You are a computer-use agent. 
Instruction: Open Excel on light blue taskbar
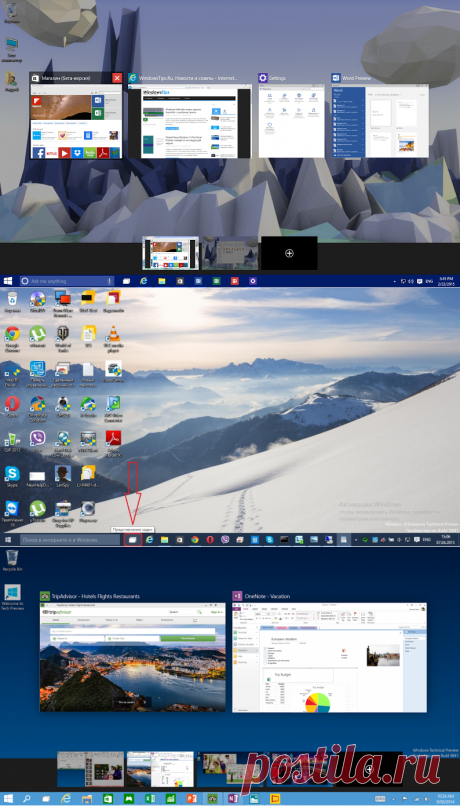pos(150,799)
